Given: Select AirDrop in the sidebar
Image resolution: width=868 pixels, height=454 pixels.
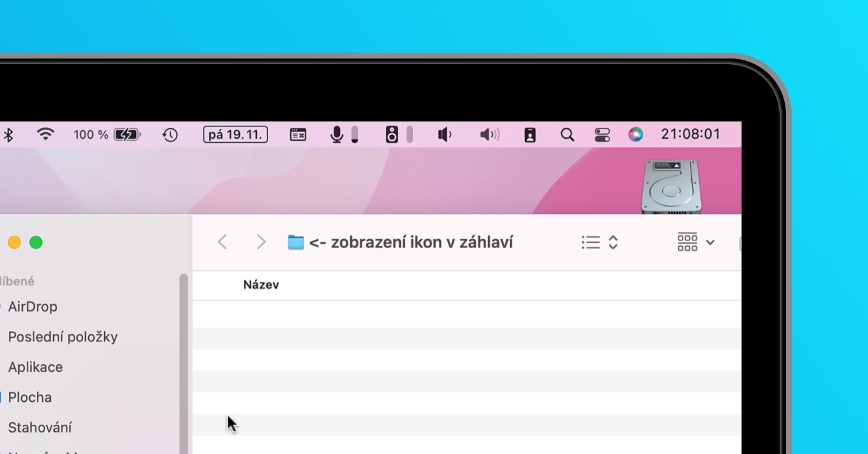Looking at the screenshot, I should pos(32,306).
